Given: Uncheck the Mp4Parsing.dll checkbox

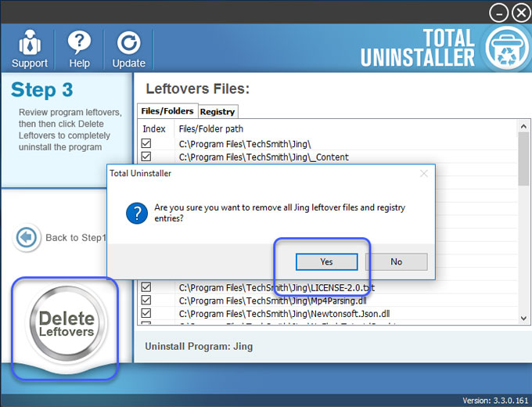Looking at the screenshot, I should click(146, 301).
